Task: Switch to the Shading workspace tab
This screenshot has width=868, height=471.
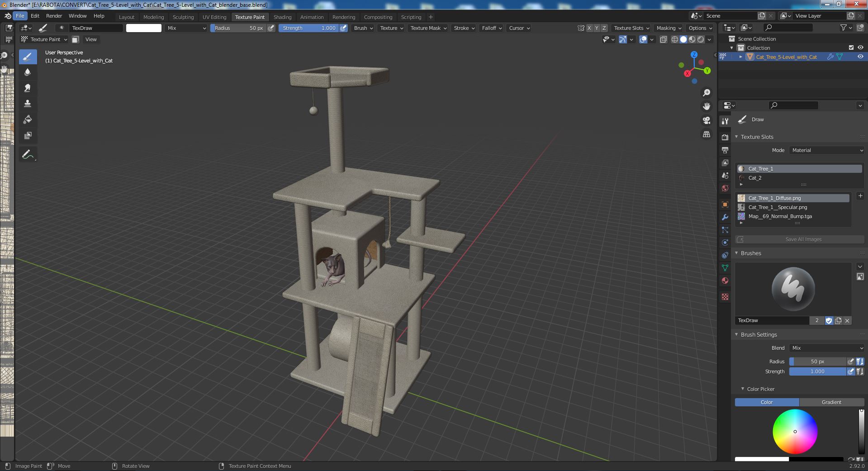Action: pyautogui.click(x=282, y=17)
